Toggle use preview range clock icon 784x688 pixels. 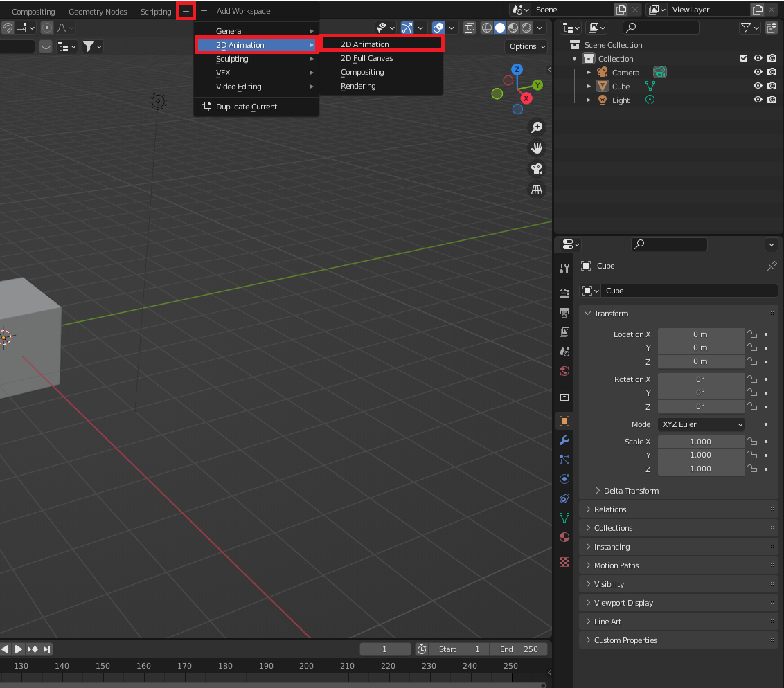pos(422,649)
